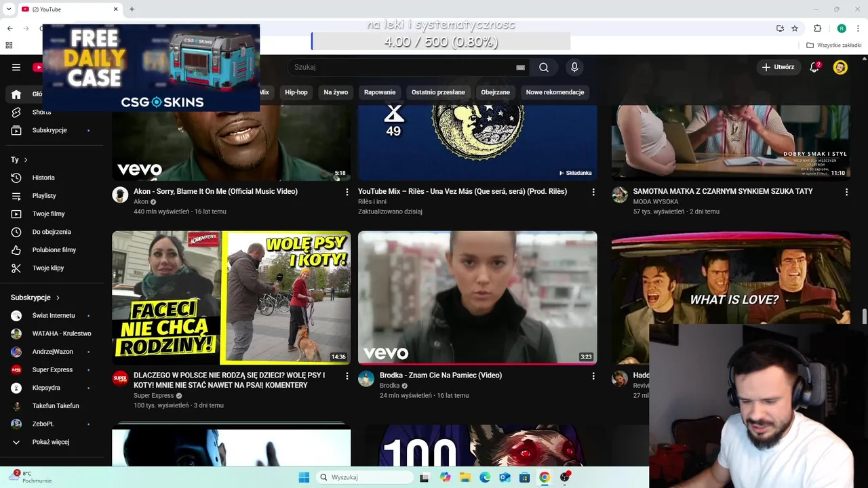Viewport: 868px width, 488px height.
Task: Expand the Ty section chevron
Action: [x=26, y=160]
